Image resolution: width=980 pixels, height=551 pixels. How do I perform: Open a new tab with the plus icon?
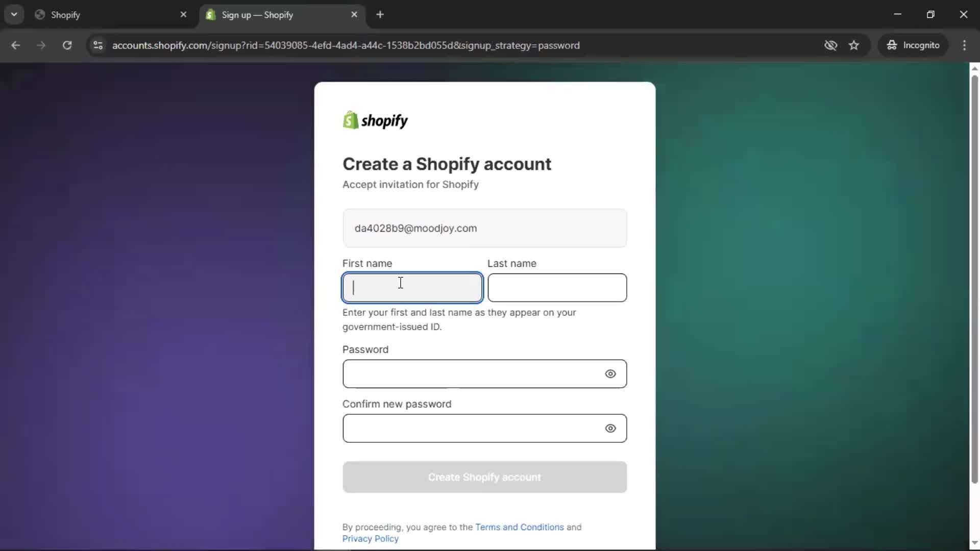click(x=380, y=15)
